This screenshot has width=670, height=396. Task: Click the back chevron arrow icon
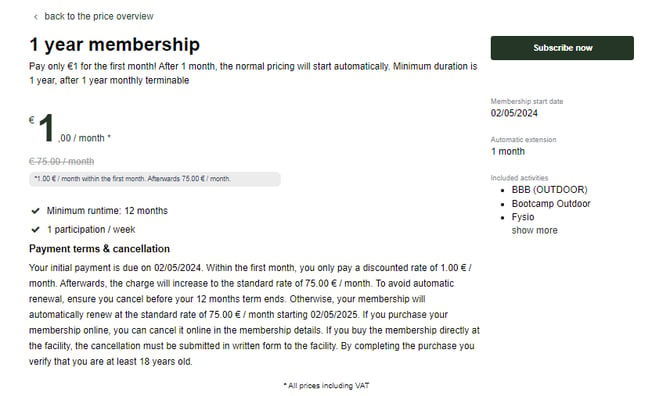tap(35, 17)
